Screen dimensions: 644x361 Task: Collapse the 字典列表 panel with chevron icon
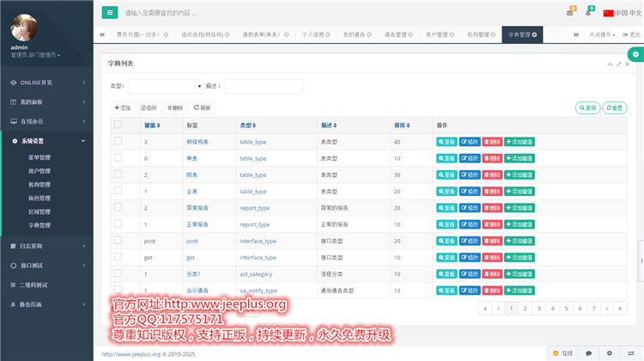tap(610, 64)
